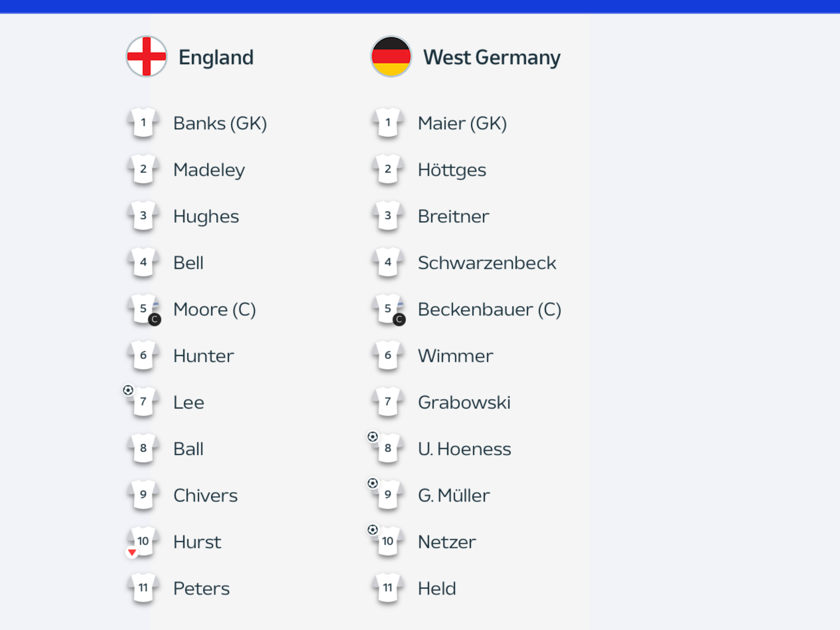Screen dimensions: 840x630
Task: Click the West Germany flag icon
Action: 391,56
